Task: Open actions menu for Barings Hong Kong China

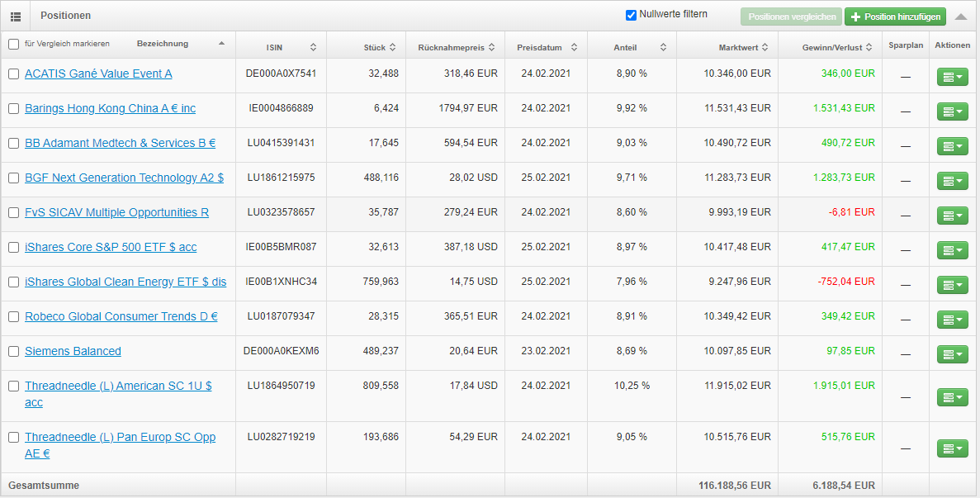Action: pos(953,111)
